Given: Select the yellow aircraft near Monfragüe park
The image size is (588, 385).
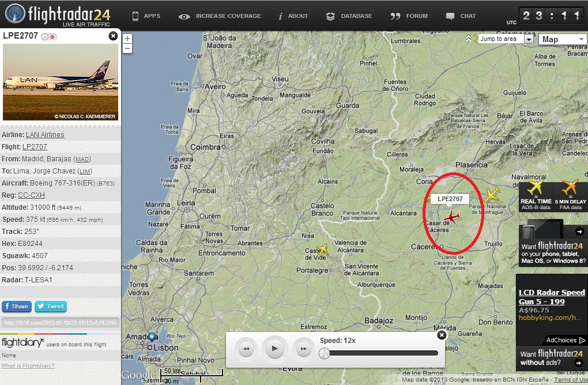Looking at the screenshot, I should point(492,195).
